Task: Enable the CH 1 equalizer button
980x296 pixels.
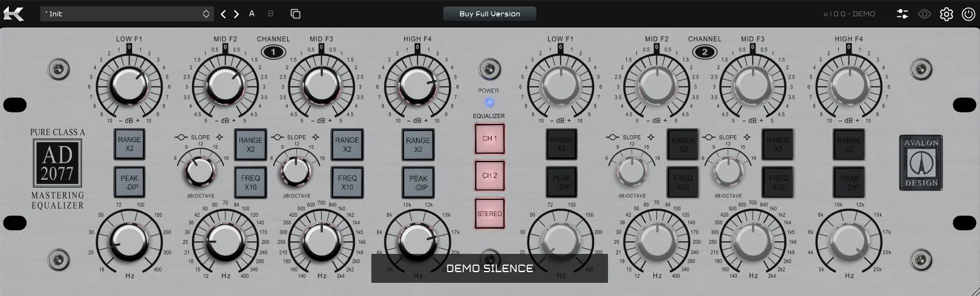Action: [x=490, y=138]
